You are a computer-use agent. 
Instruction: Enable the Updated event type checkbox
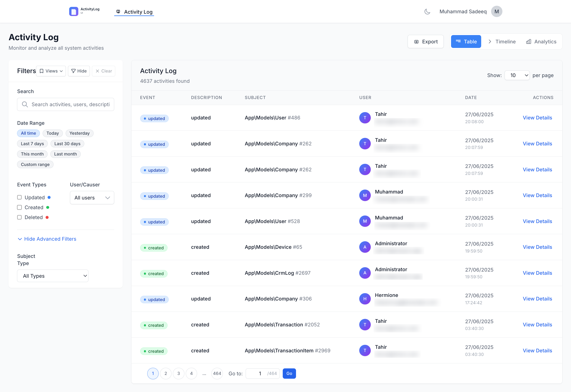click(x=19, y=197)
